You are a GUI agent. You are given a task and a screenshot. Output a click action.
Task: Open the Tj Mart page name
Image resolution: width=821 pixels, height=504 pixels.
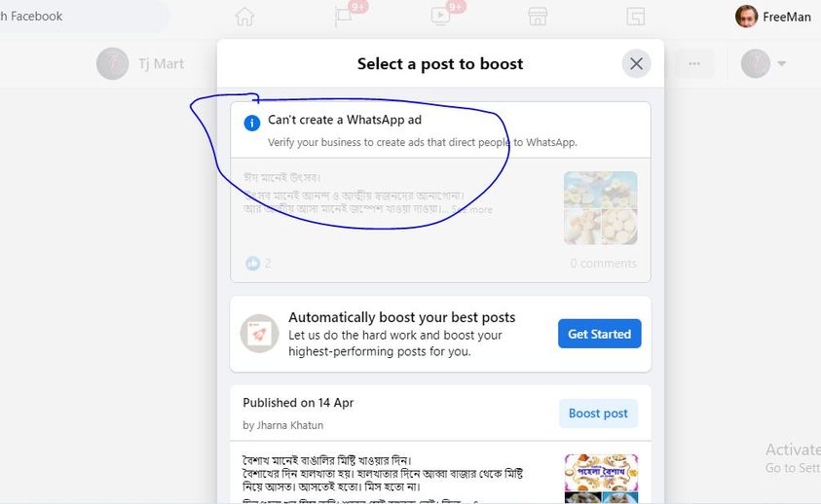(162, 64)
